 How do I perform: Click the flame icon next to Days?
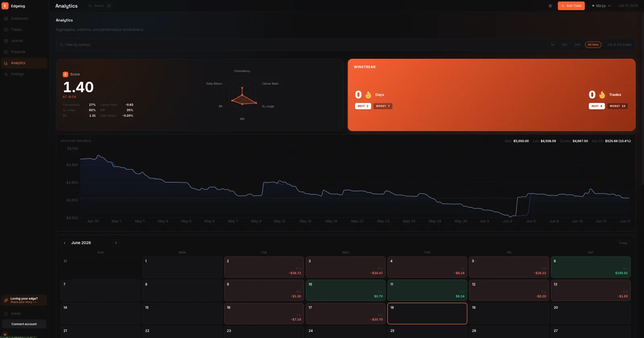pos(368,95)
